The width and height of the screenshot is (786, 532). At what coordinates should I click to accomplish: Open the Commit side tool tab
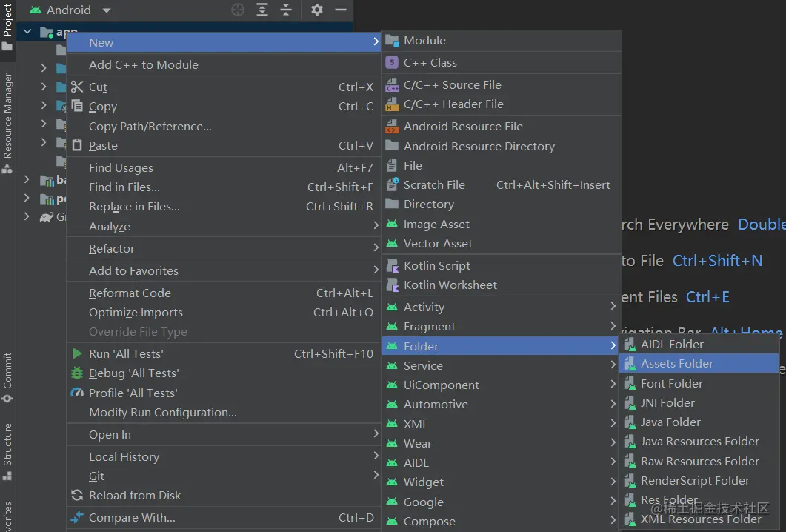coord(7,377)
